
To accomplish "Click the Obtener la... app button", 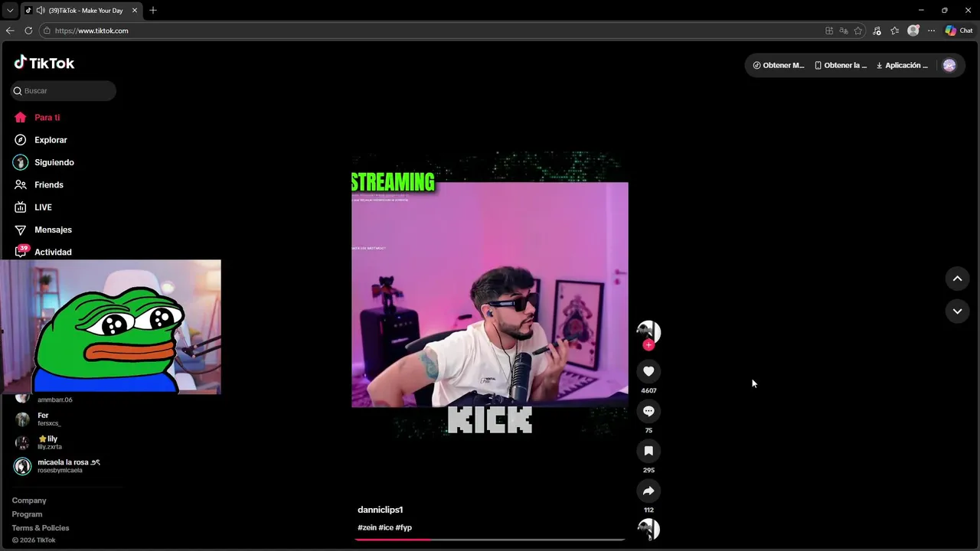I will coord(841,65).
